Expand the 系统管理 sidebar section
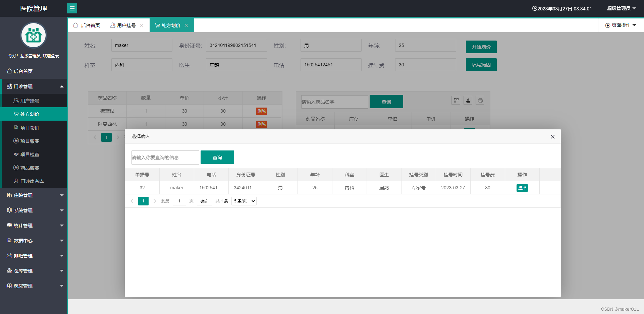644x314 pixels. [34, 210]
